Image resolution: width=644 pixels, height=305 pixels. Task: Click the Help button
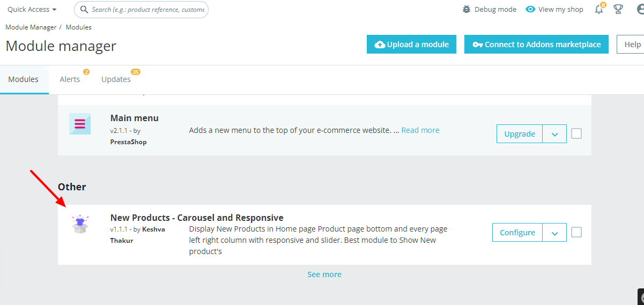631,44
